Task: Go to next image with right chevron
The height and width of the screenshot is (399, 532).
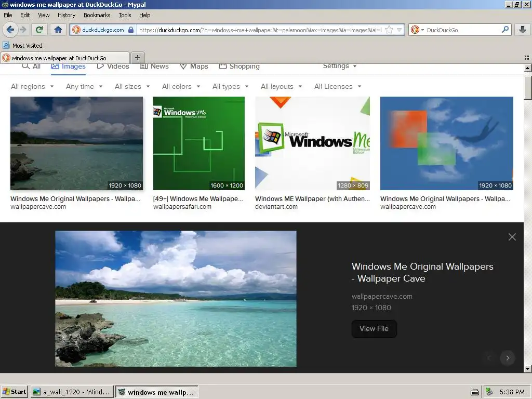Action: point(508,358)
